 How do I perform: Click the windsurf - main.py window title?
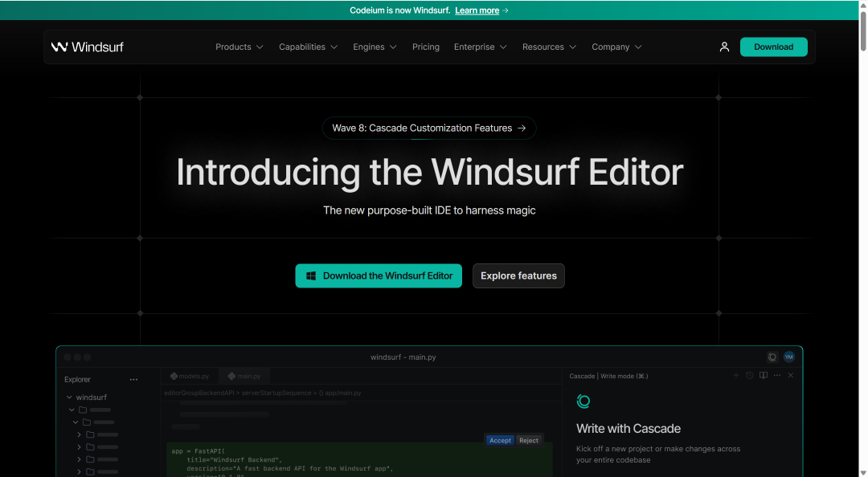[403, 357]
